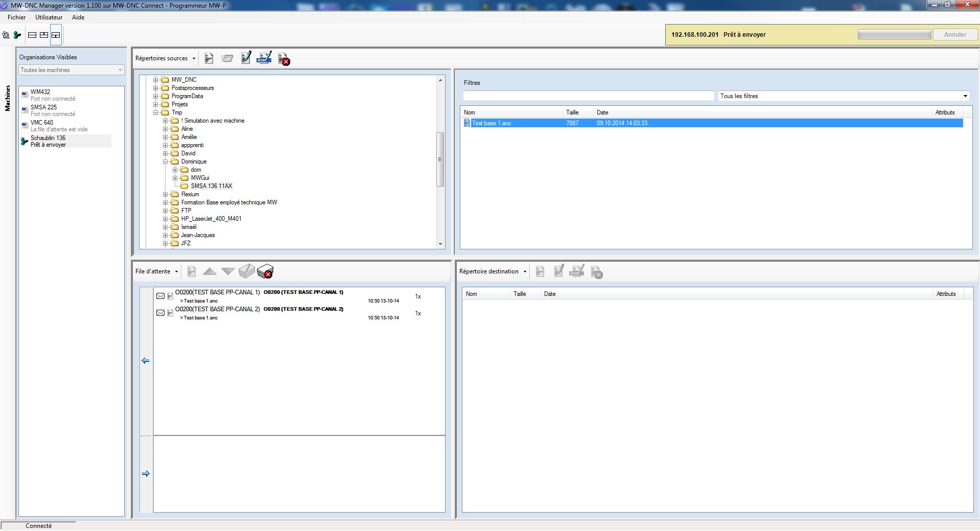Click the delete file icon in source toolbar
Screen dimensions: 980x531
[284, 59]
